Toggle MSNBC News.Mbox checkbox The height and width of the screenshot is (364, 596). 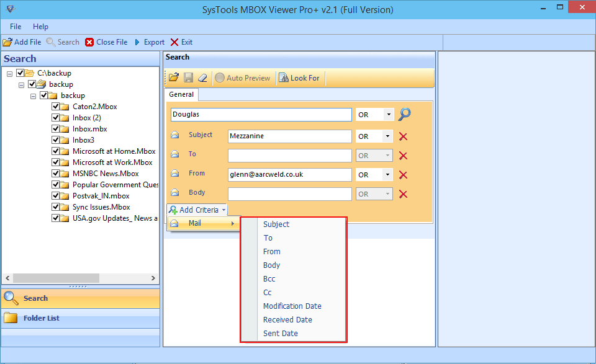point(55,174)
